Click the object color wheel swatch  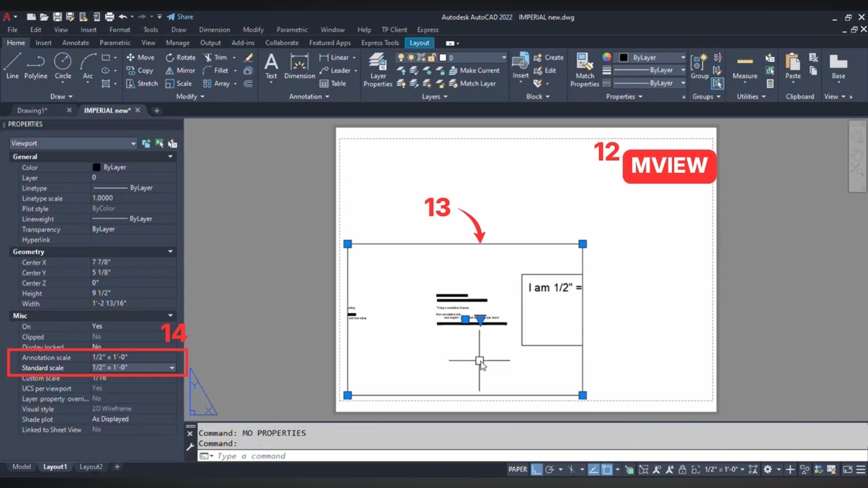[x=607, y=57]
